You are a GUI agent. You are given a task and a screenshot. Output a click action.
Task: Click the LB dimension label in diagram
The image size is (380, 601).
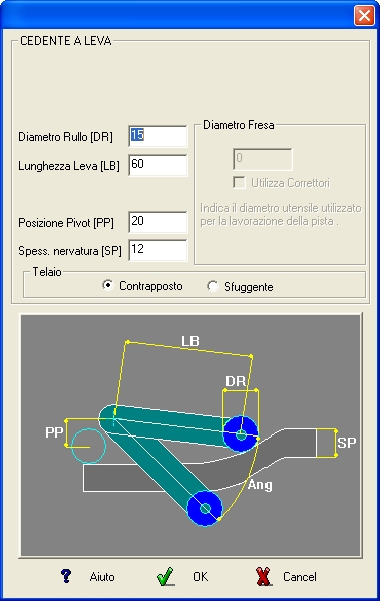point(190,341)
